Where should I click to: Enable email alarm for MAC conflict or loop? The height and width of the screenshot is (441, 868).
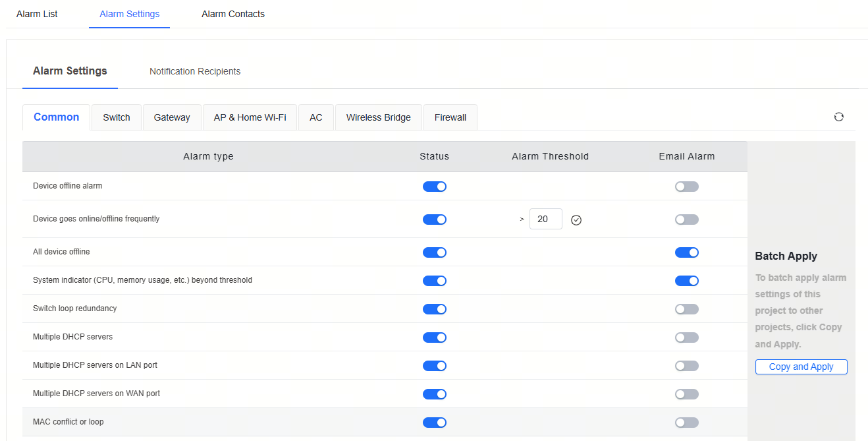[x=686, y=423]
